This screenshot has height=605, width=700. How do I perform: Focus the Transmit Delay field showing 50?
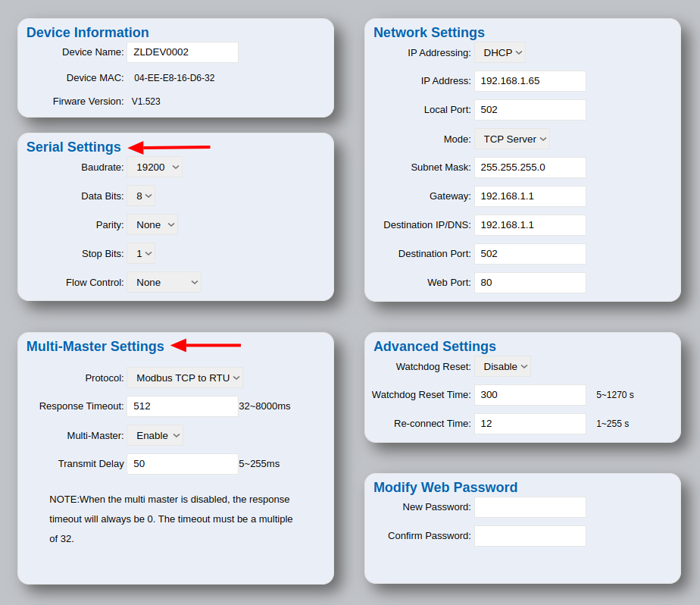pos(183,464)
